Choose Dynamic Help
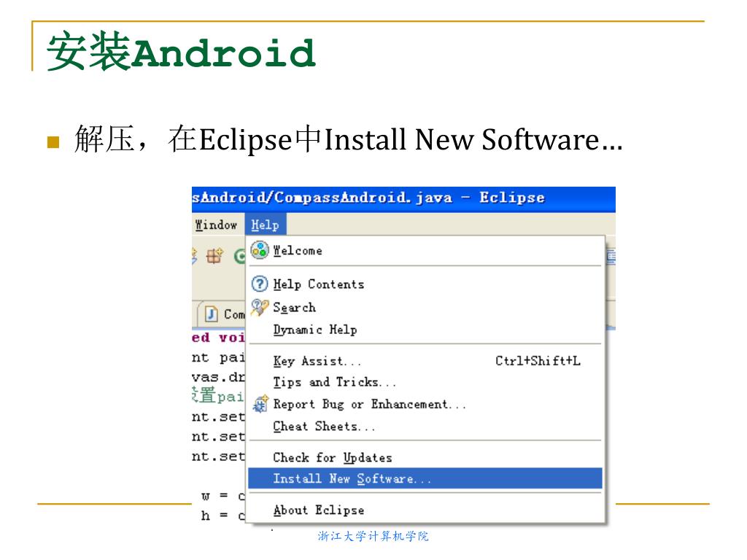747x560 pixels. click(425, 330)
